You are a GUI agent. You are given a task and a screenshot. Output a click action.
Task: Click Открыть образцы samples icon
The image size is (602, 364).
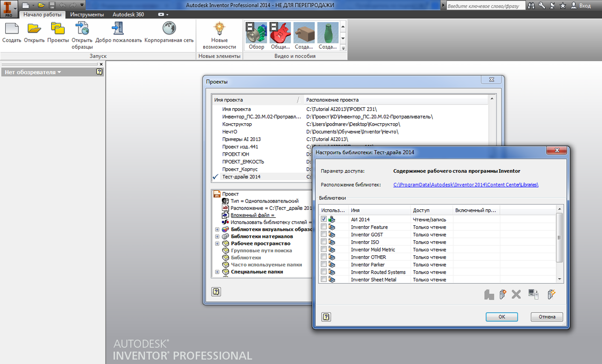pos(82,28)
